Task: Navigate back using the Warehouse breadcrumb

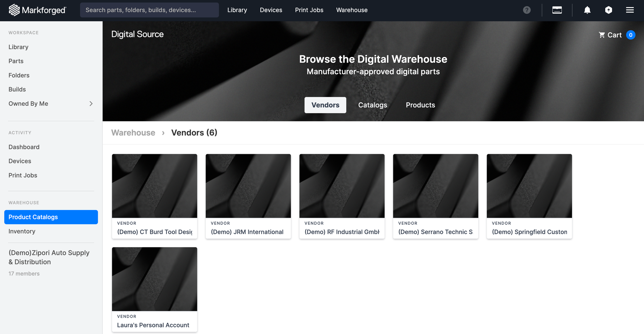Action: (133, 132)
